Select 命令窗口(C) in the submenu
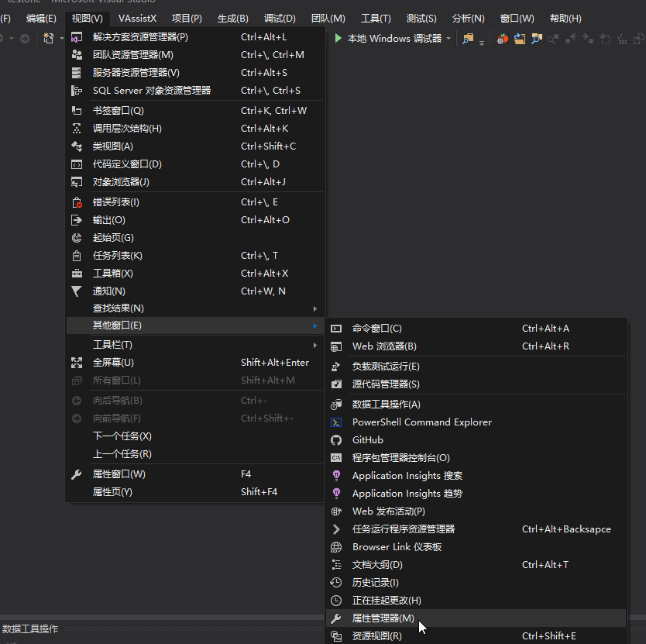 click(374, 329)
